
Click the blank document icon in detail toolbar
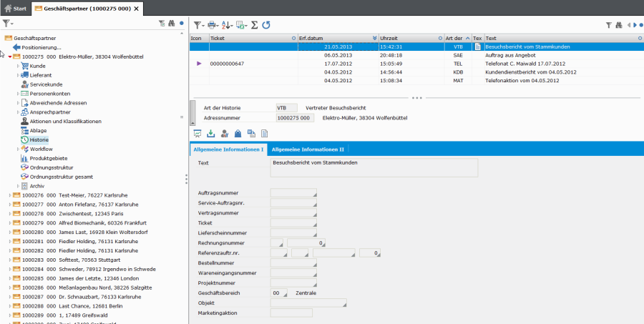(x=265, y=133)
